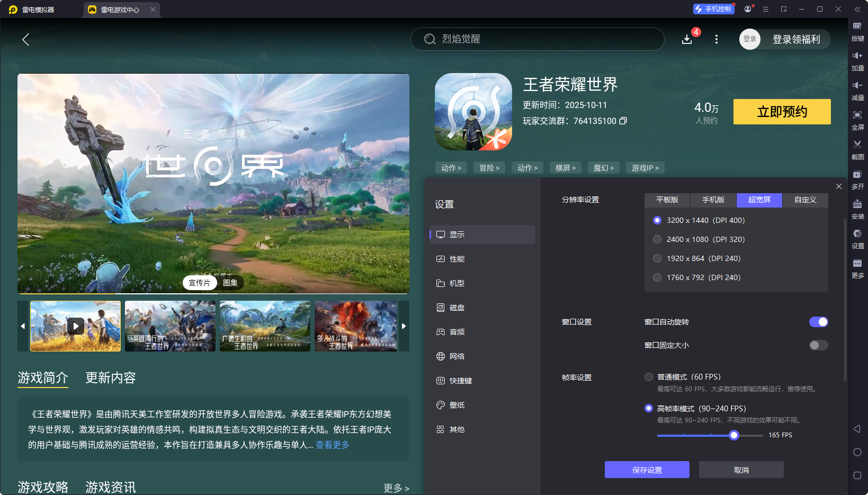Switch to the 手机版 phone resolution tab
The image size is (868, 495).
[713, 200]
